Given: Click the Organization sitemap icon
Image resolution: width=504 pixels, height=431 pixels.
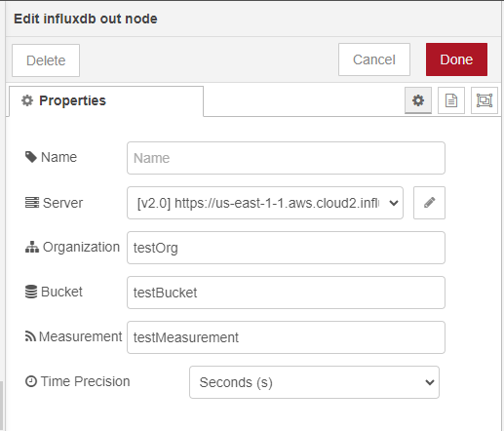Looking at the screenshot, I should pos(32,247).
